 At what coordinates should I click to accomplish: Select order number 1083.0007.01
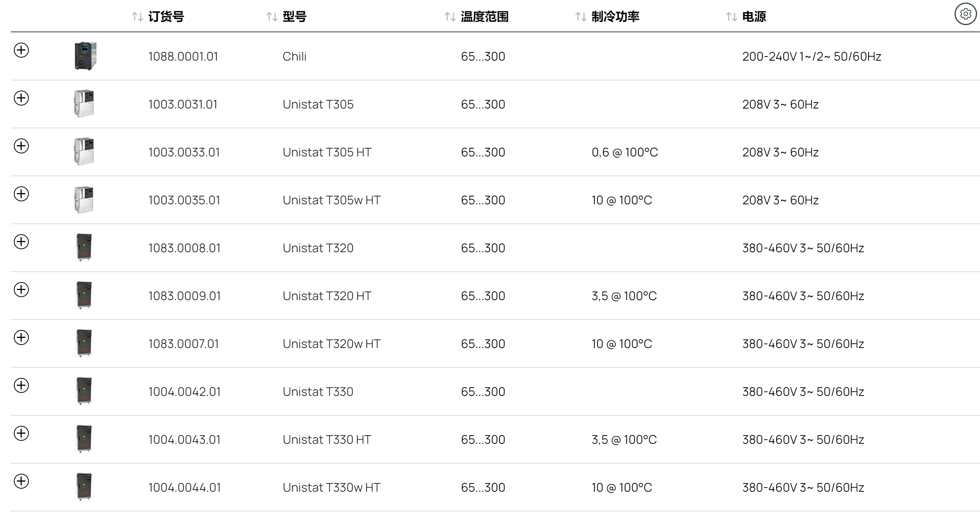coord(184,344)
